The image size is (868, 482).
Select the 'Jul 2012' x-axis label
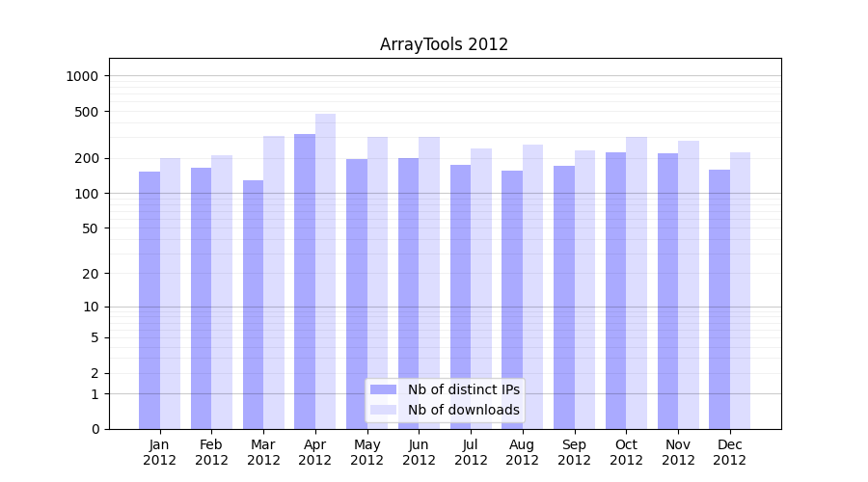point(471,452)
